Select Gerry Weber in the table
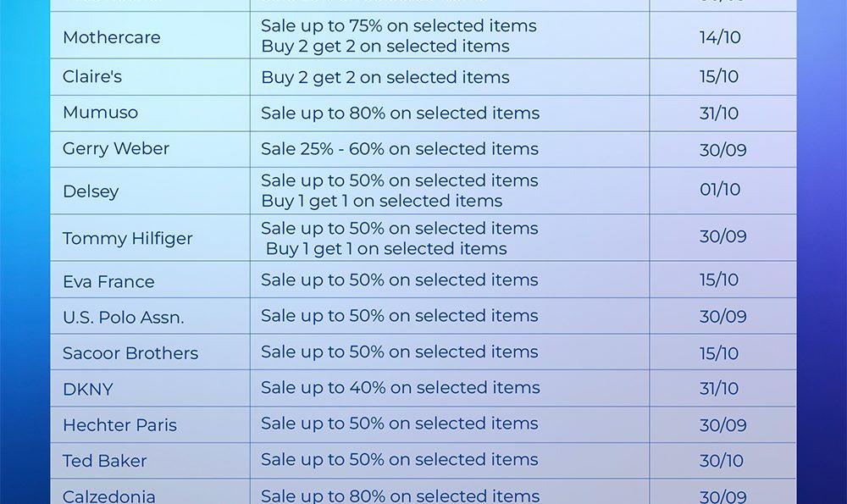 pos(116,149)
